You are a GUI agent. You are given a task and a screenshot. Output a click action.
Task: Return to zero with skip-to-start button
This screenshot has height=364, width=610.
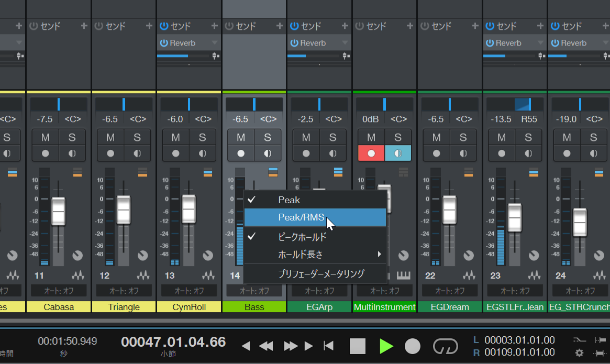(x=329, y=346)
